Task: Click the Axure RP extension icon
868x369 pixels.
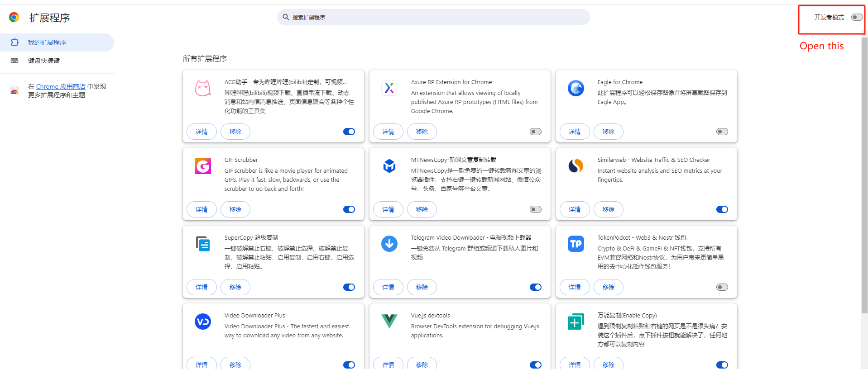Action: 389,88
